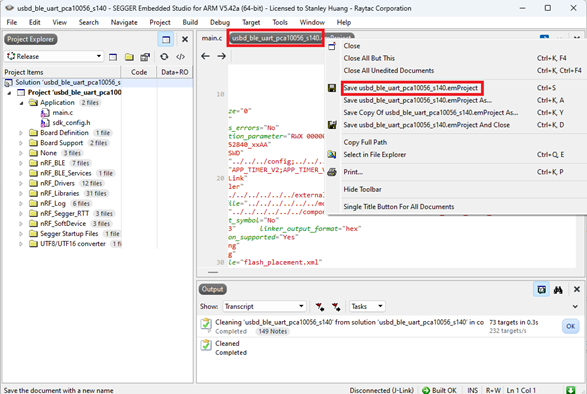Choose Close from the context menu
Screen dimensions: 587x394
tap(352, 46)
